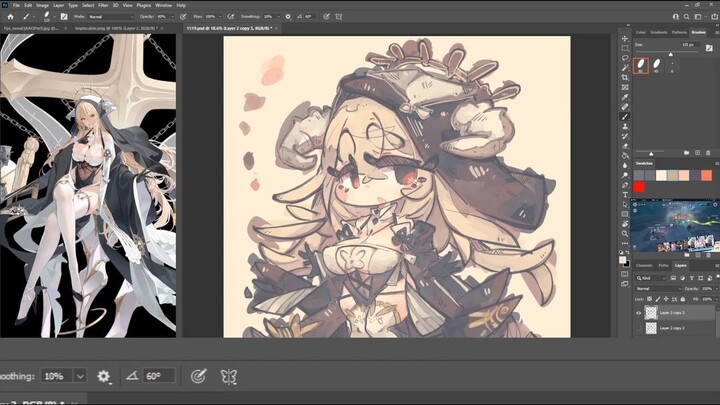Open the Smoothing dropdown arrow in the enlarged inset

(80, 377)
